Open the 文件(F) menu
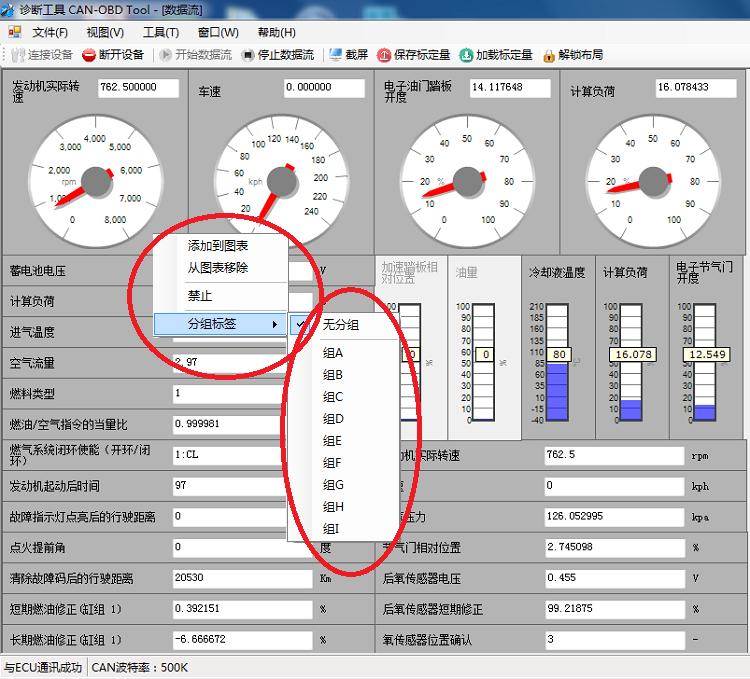 point(50,32)
